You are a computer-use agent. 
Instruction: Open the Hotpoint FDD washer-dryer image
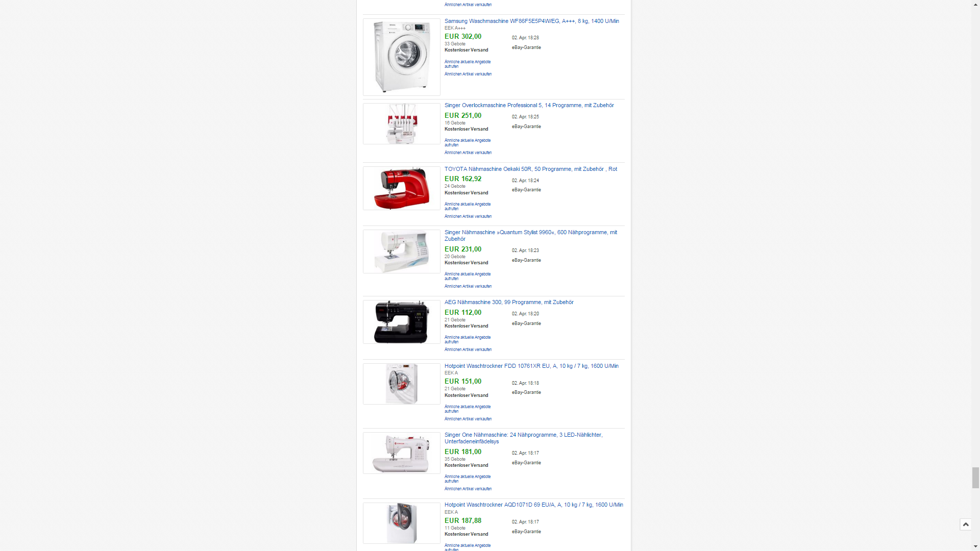(x=402, y=384)
